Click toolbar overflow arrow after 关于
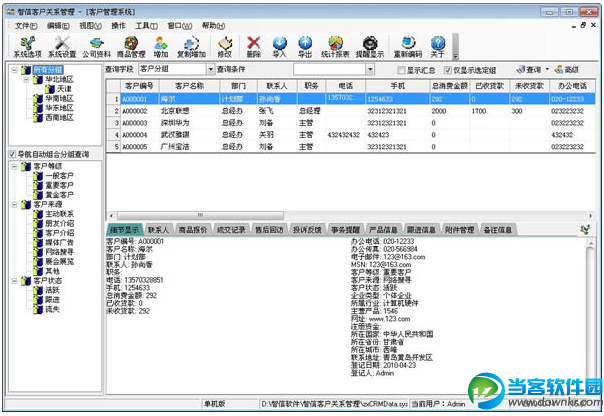The height and width of the screenshot is (416, 604). pyautogui.click(x=455, y=56)
